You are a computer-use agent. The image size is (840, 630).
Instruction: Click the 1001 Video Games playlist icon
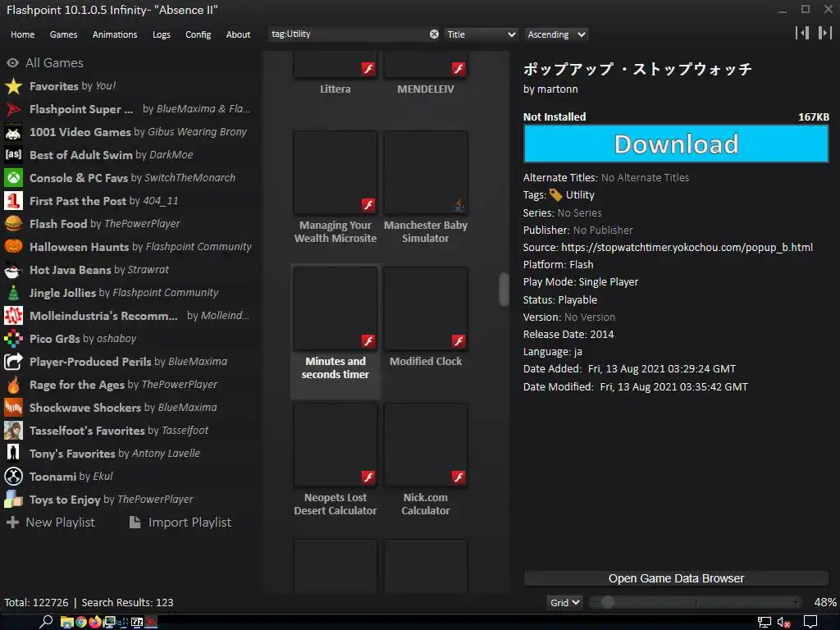13,132
